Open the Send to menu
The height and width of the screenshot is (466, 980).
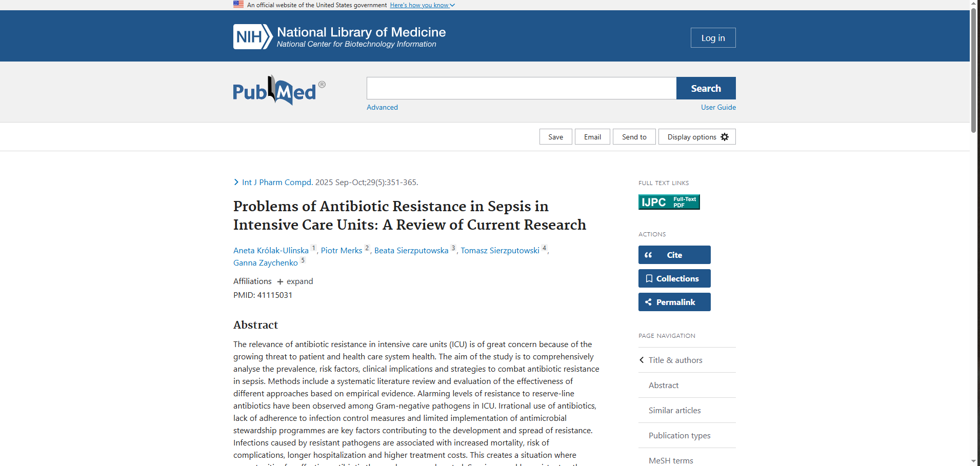pos(634,137)
